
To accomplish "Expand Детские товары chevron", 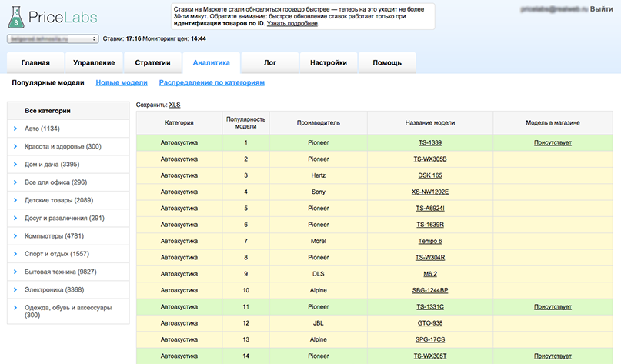I will coord(15,200).
